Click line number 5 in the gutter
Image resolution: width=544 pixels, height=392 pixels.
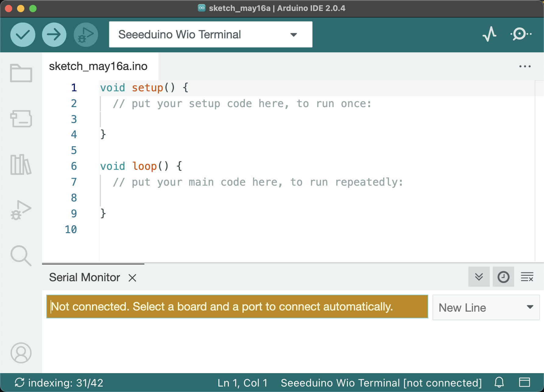(74, 150)
